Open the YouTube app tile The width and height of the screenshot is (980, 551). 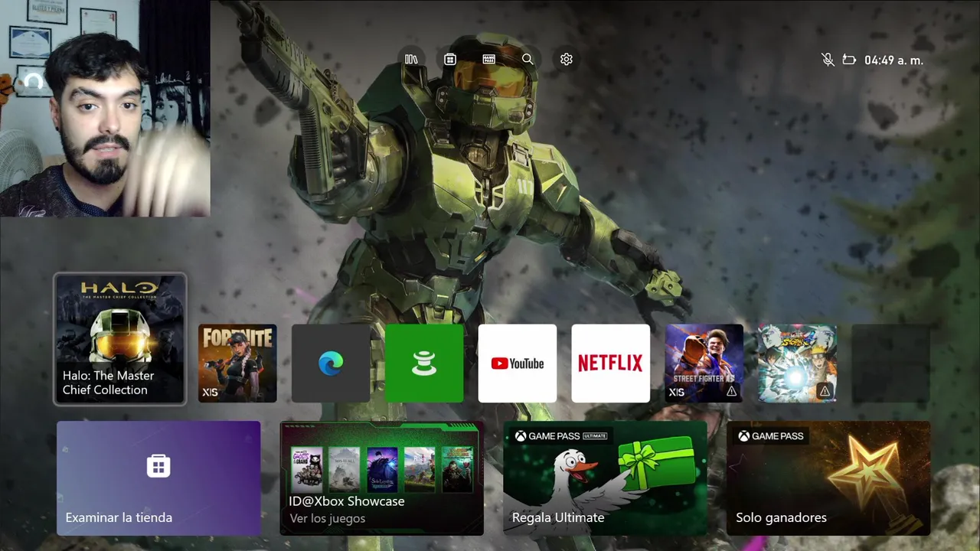click(x=518, y=363)
